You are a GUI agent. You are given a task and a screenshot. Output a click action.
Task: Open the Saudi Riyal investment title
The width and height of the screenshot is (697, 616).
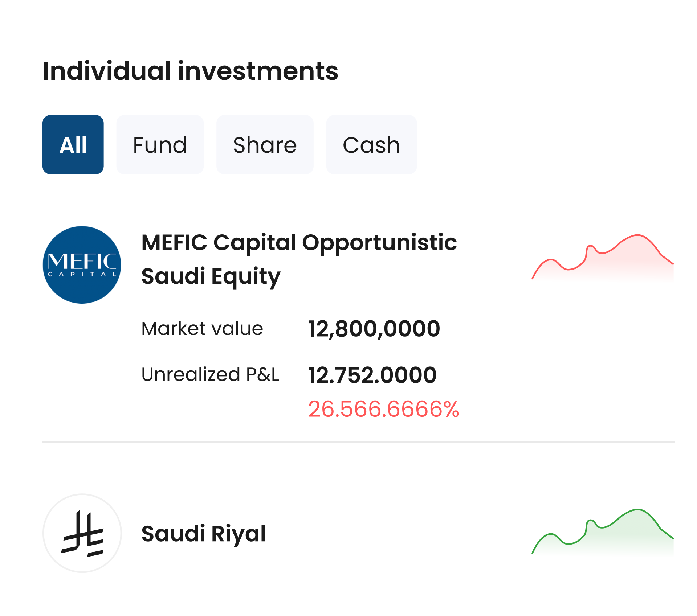click(203, 534)
